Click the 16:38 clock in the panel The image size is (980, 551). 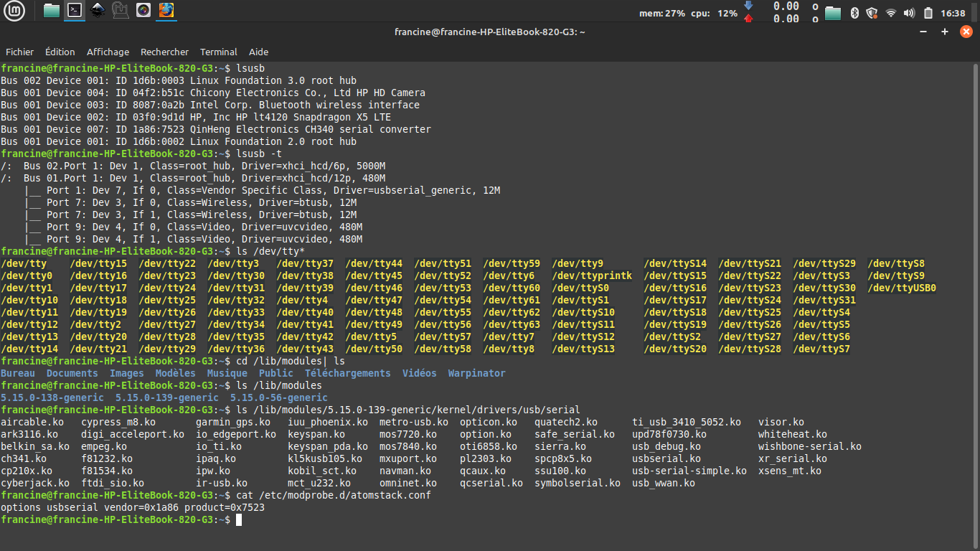(953, 13)
